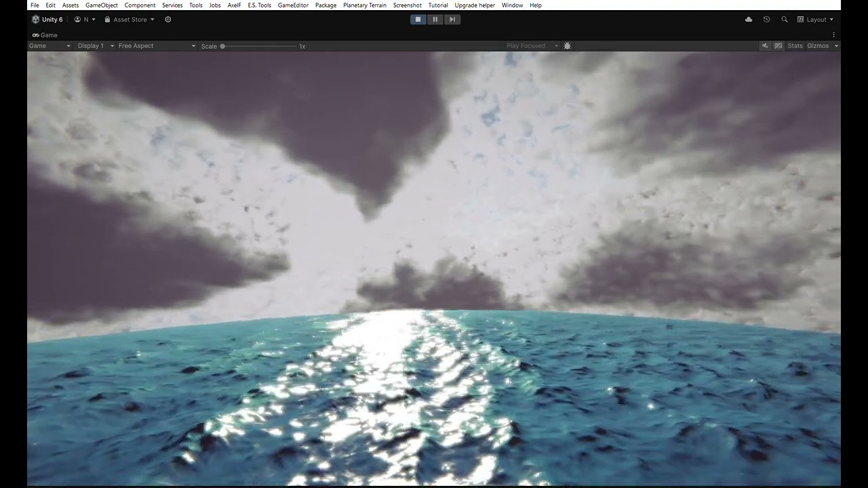The width and height of the screenshot is (868, 488).
Task: Open the Screenshot menu
Action: coord(408,5)
